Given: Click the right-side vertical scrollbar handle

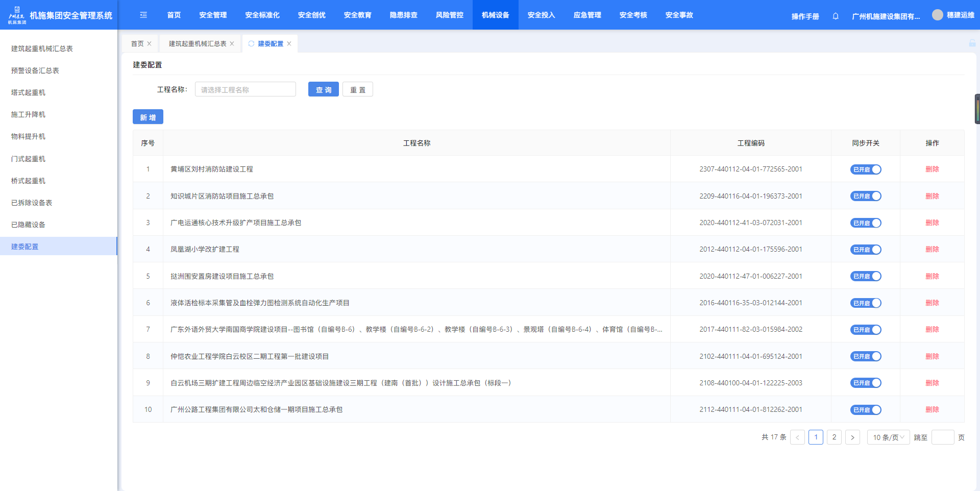Looking at the screenshot, I should coord(977,109).
